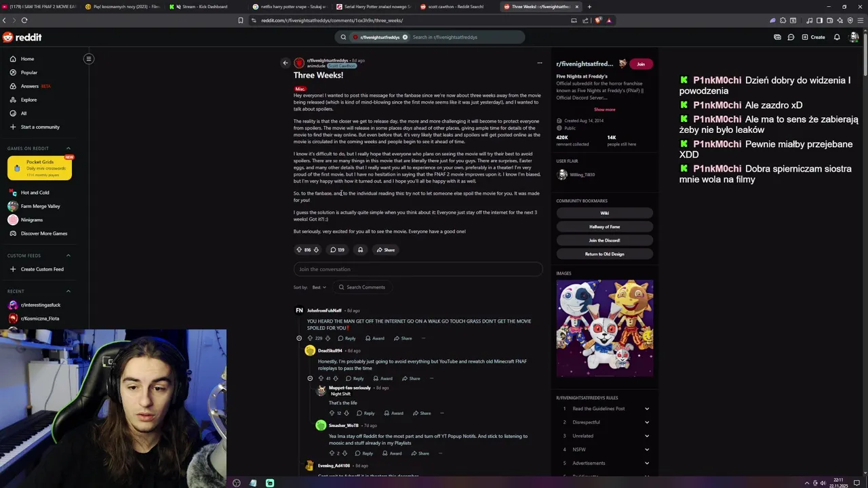Screen dimensions: 868x488
Task: Downvote DeadSkull94's comment
Action: point(336,379)
